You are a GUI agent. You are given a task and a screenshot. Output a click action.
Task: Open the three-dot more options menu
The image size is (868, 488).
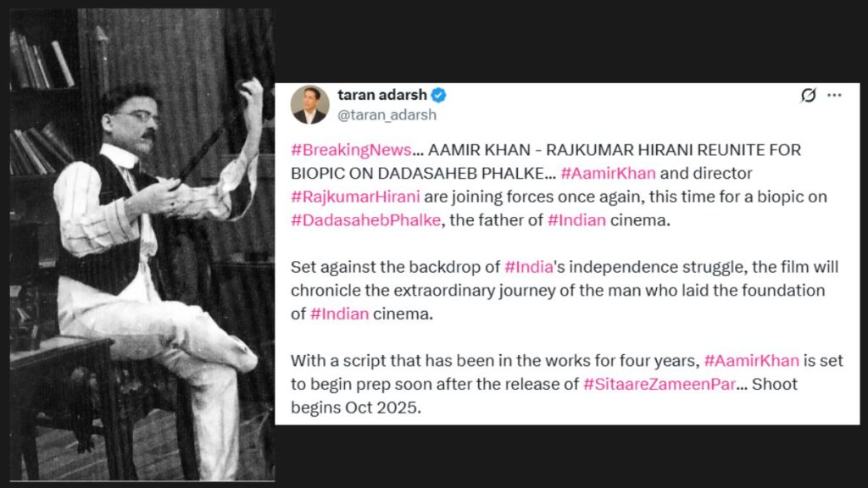click(x=834, y=95)
